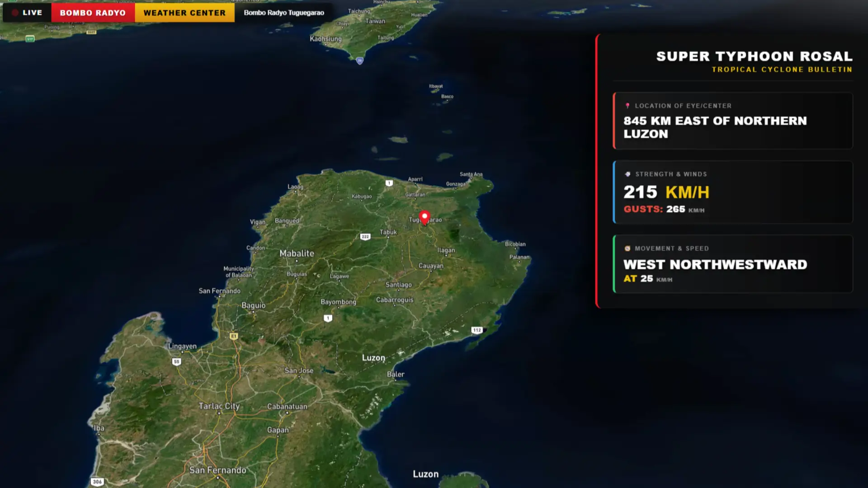Screen dimensions: 868x488
Task: Click the pin icon beside Location of Eye/Center
Action: pos(627,106)
